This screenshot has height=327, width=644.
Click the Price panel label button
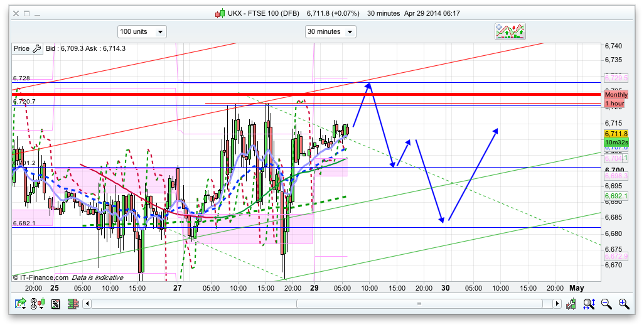pyautogui.click(x=21, y=48)
